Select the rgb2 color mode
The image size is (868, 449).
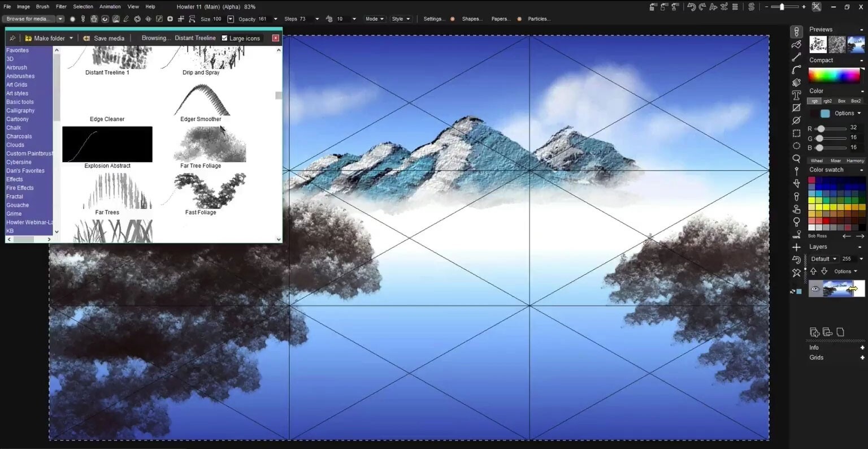828,101
